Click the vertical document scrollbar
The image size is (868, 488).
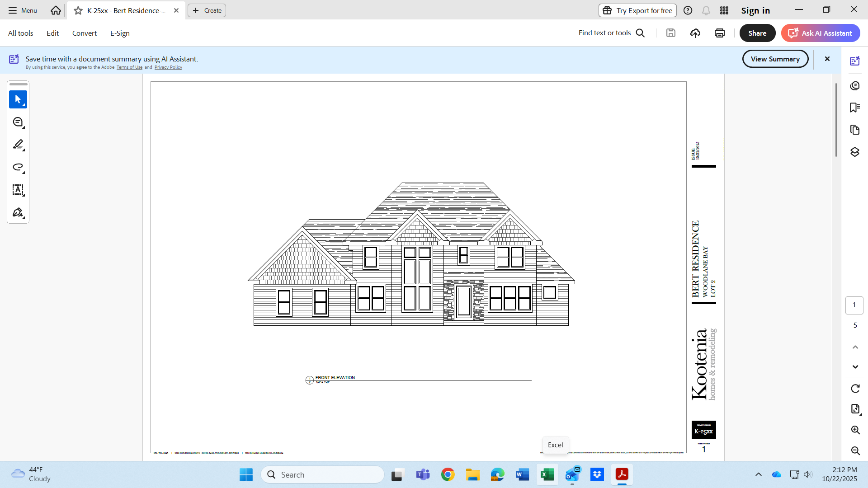tap(836, 120)
